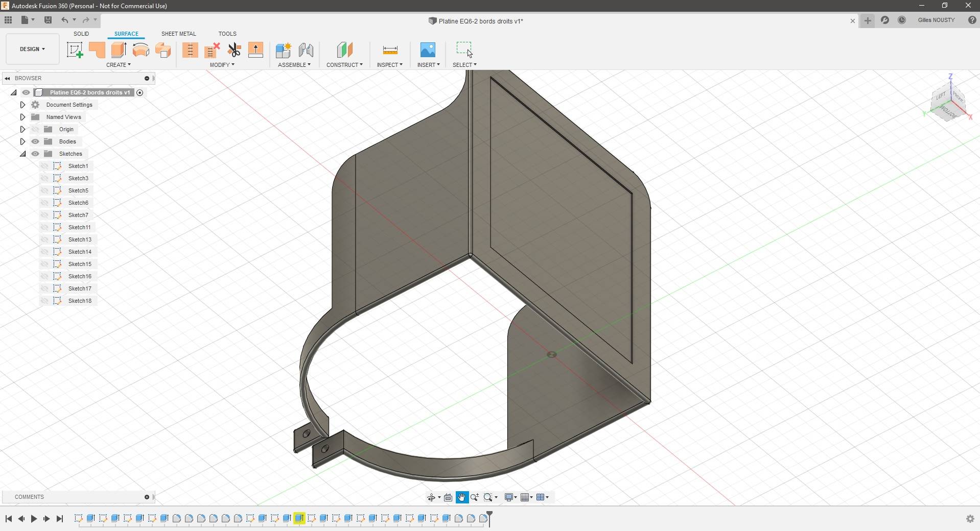Select the Trim scissors tool
980x531 pixels.
pos(234,50)
